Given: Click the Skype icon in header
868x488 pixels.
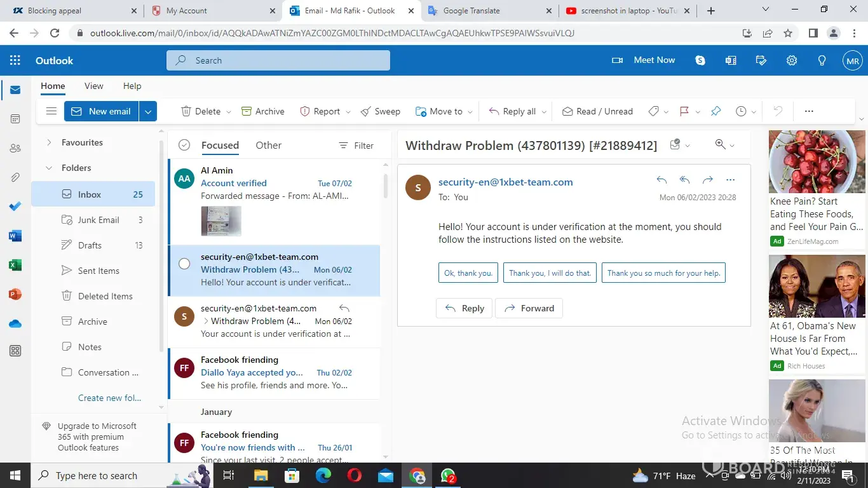Looking at the screenshot, I should pos(700,60).
